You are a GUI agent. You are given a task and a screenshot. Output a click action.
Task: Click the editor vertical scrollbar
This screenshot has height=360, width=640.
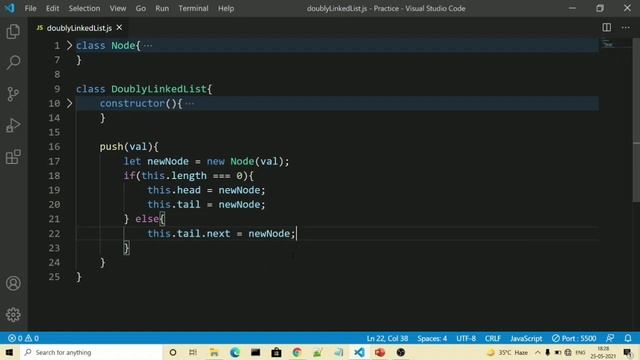point(636,120)
